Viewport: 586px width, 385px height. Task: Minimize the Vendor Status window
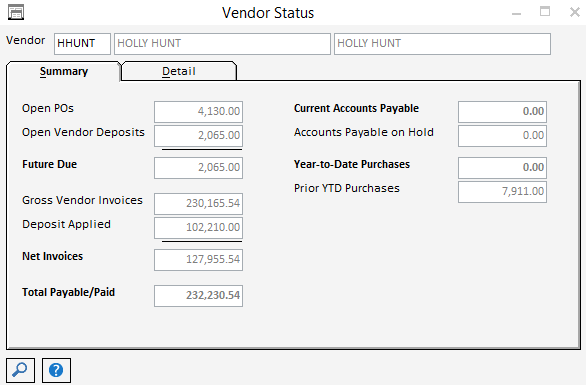pos(516,13)
